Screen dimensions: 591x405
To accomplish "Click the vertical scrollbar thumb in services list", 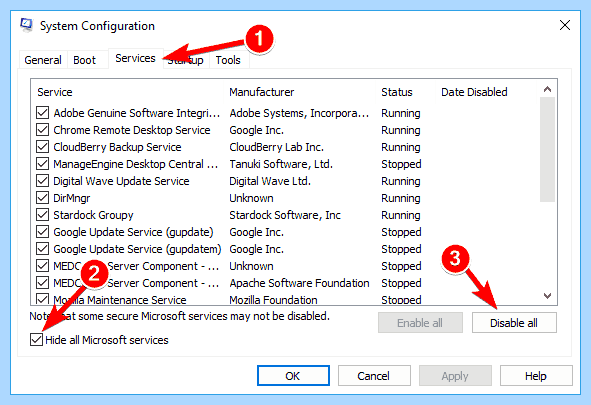I will click(x=547, y=150).
